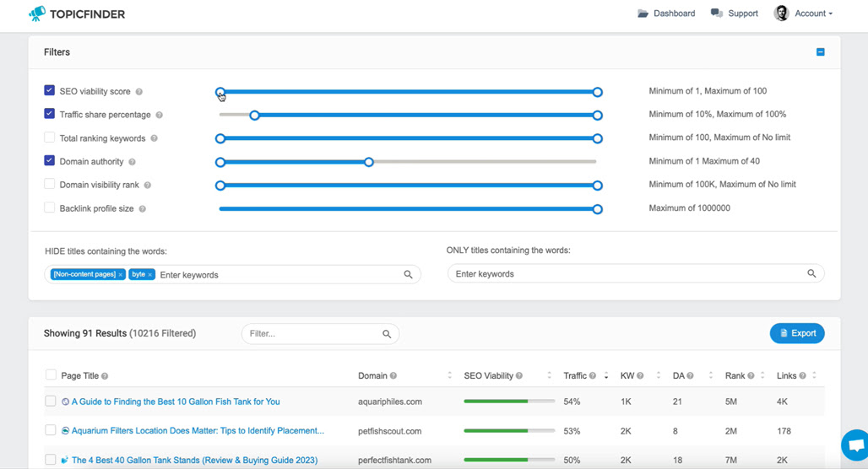
Task: Click favicon icon of 10 Gallon Fish Tank row
Action: (65, 402)
